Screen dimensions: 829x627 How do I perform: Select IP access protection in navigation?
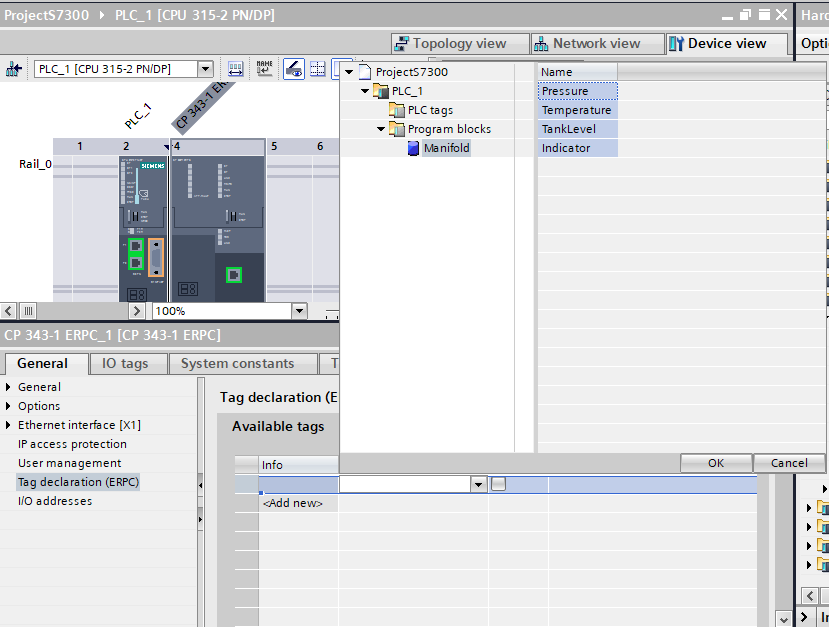click(72, 444)
